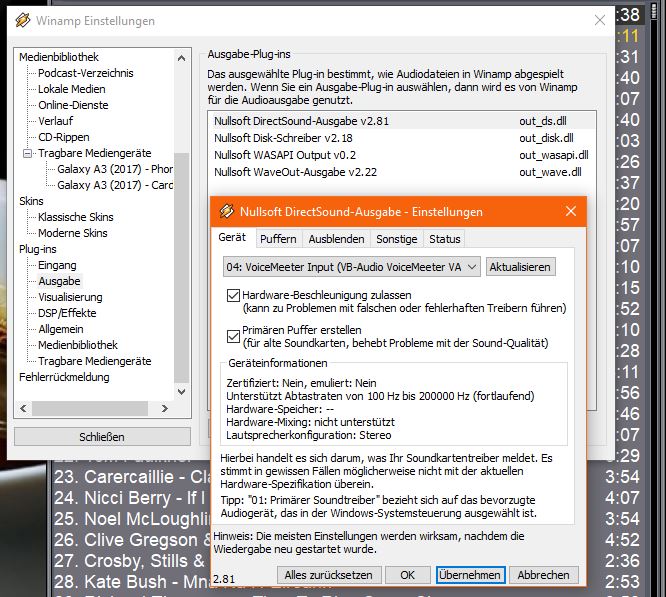Click the tree's left scroll arrow
Viewport: 666px width, 597px height.
click(23, 408)
